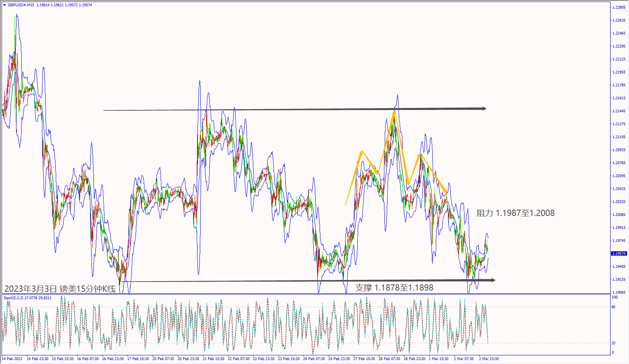Select the text label 支撑 1.1878至1.1898
Viewport: 629px width, 364px height.
click(394, 288)
